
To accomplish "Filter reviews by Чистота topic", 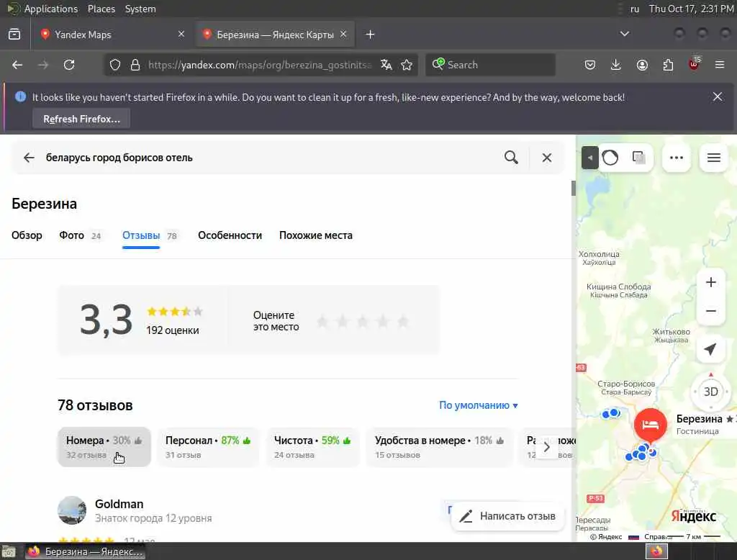I will 312,447.
